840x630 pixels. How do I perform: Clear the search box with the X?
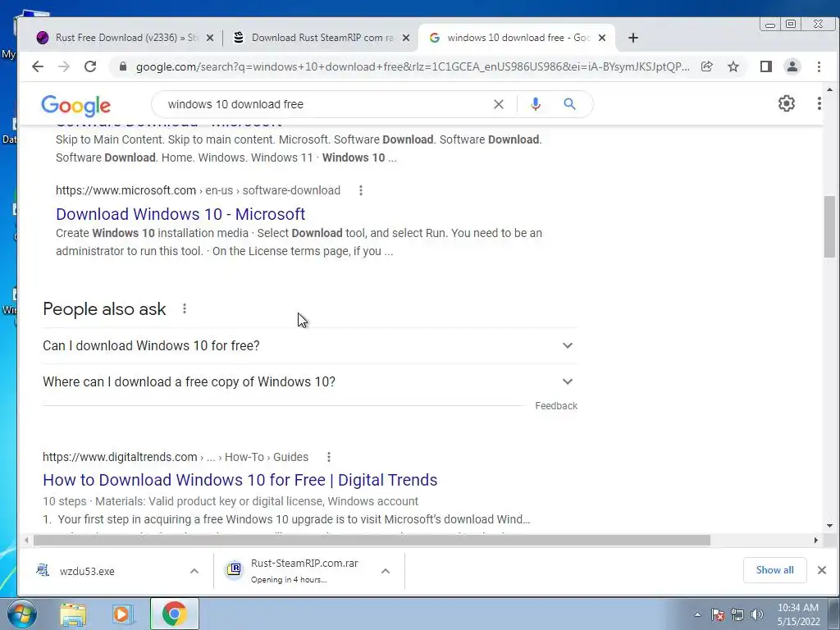498,104
